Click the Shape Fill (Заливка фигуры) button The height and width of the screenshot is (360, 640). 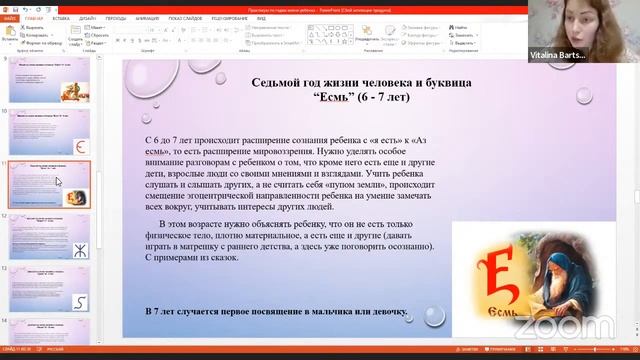click(x=420, y=28)
